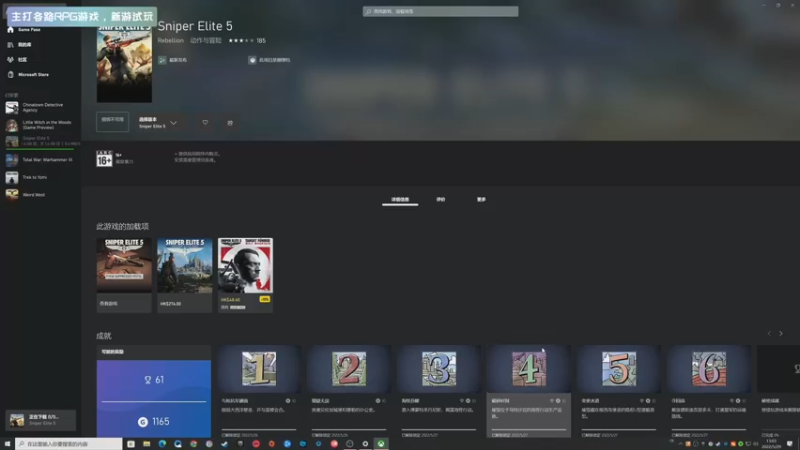The height and width of the screenshot is (450, 800).
Task: Click the top game search field
Action: pos(440,11)
